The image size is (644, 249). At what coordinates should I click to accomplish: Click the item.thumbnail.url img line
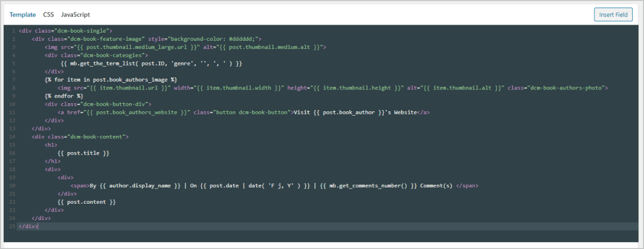pos(333,87)
